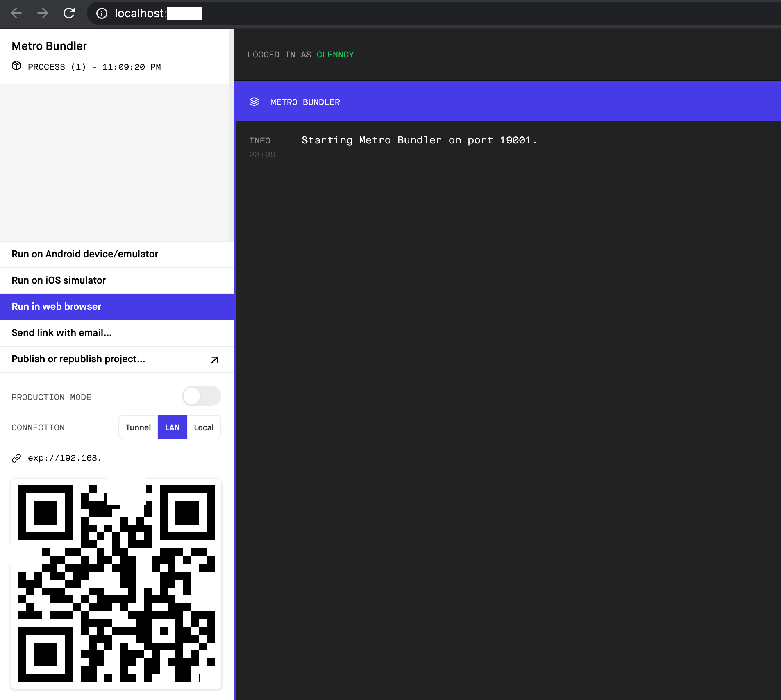Click the link chain icon beside exp URL
Viewport: 781px width, 700px height.
[x=16, y=458]
